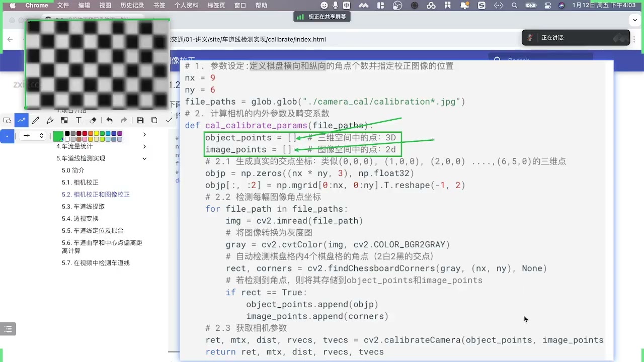The height and width of the screenshot is (362, 644).
Task: Select the arrow line annotation tool
Action: pyautogui.click(x=22, y=120)
